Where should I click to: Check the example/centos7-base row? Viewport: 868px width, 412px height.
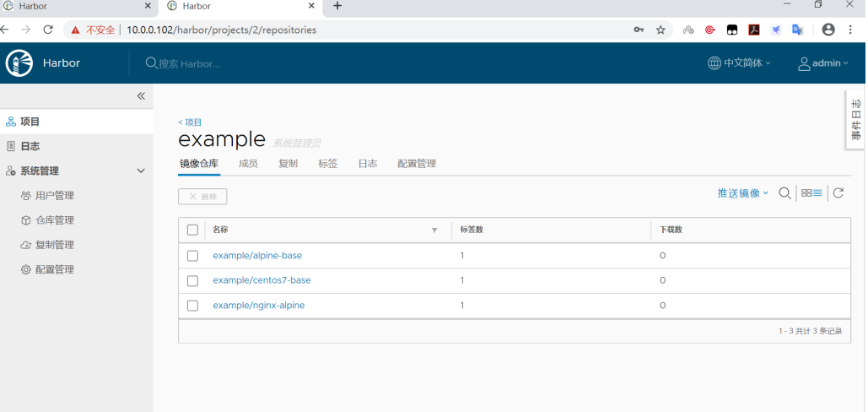192,281
